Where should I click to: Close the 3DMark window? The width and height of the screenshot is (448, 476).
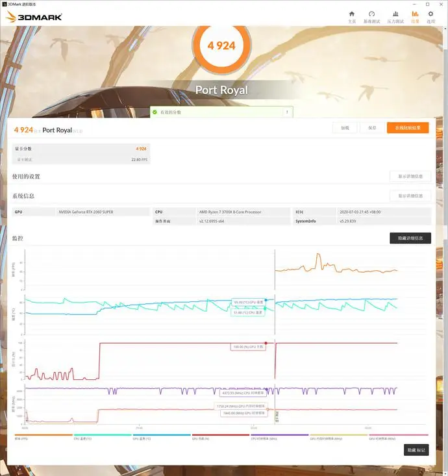click(441, 5)
